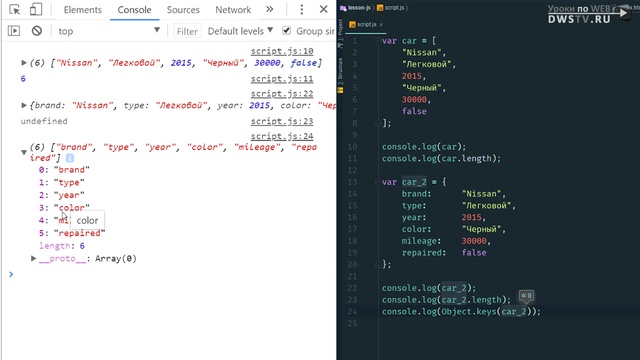The height and width of the screenshot is (360, 640).
Task: Focus the console Filter input
Action: 187,31
